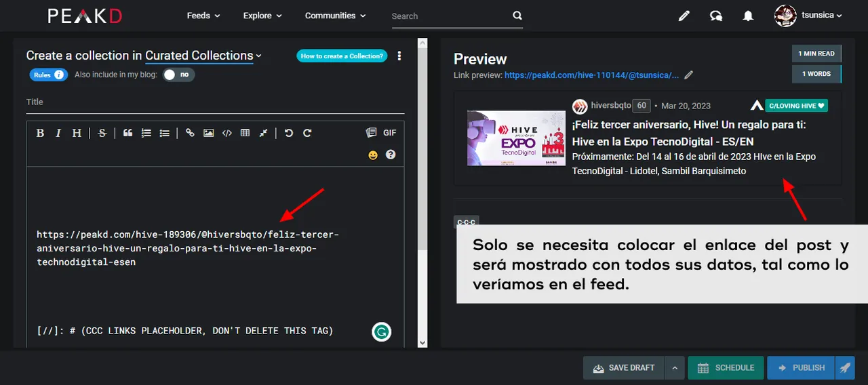Click the 1 WORDS badge

pyautogui.click(x=816, y=74)
